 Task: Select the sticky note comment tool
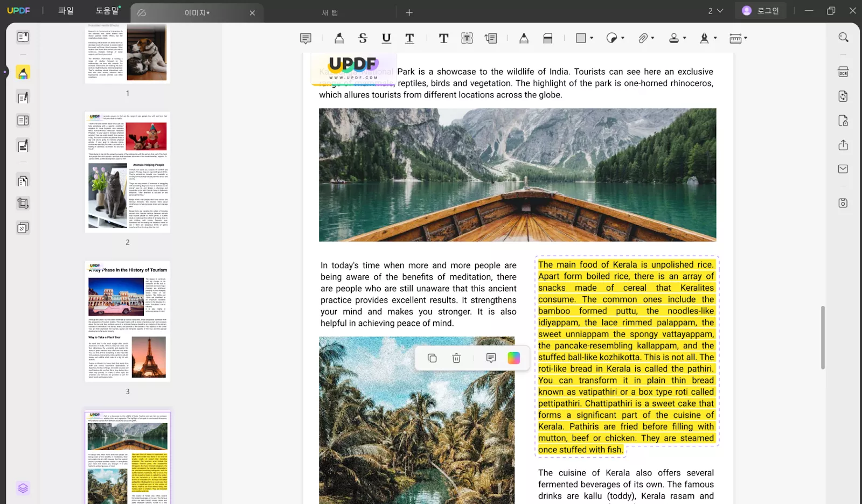305,38
